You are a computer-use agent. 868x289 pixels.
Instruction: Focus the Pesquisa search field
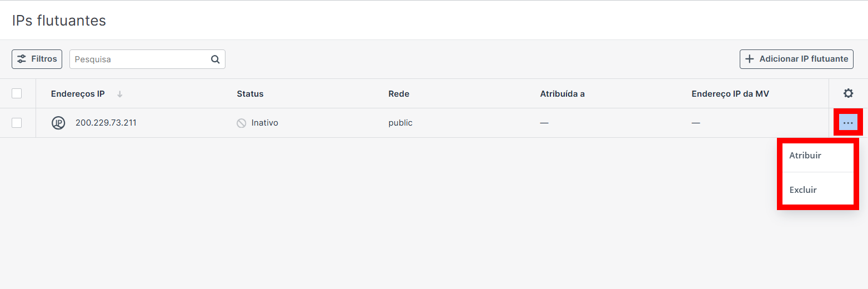click(x=147, y=59)
